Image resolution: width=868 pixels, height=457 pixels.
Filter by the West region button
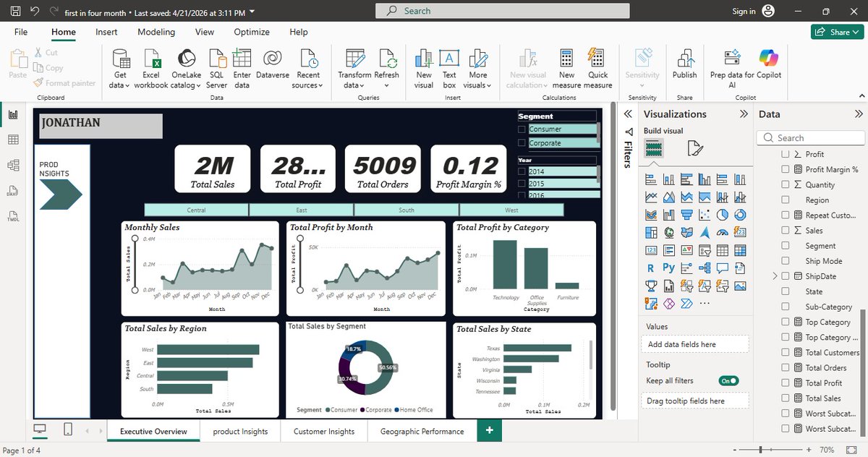[x=511, y=210]
